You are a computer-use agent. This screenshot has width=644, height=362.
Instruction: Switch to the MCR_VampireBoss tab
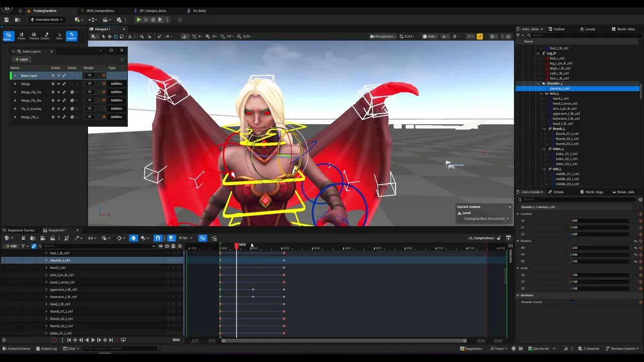coord(100,11)
